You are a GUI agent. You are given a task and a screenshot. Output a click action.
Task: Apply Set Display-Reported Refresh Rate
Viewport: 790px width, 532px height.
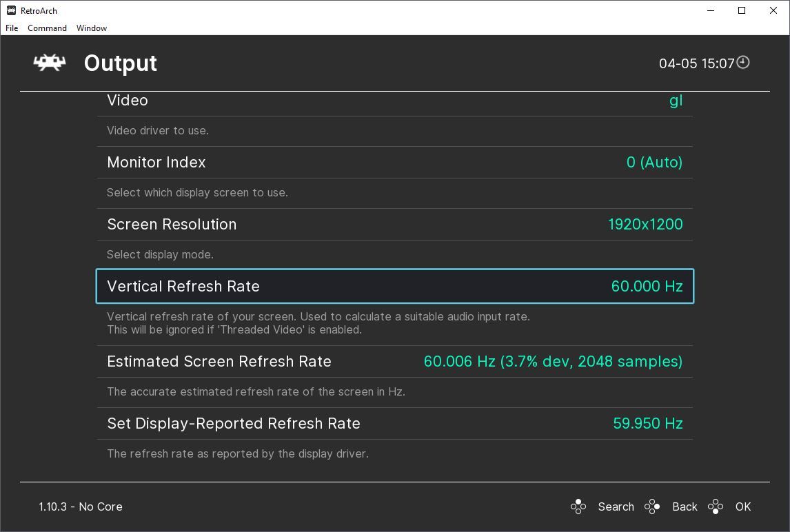click(394, 424)
